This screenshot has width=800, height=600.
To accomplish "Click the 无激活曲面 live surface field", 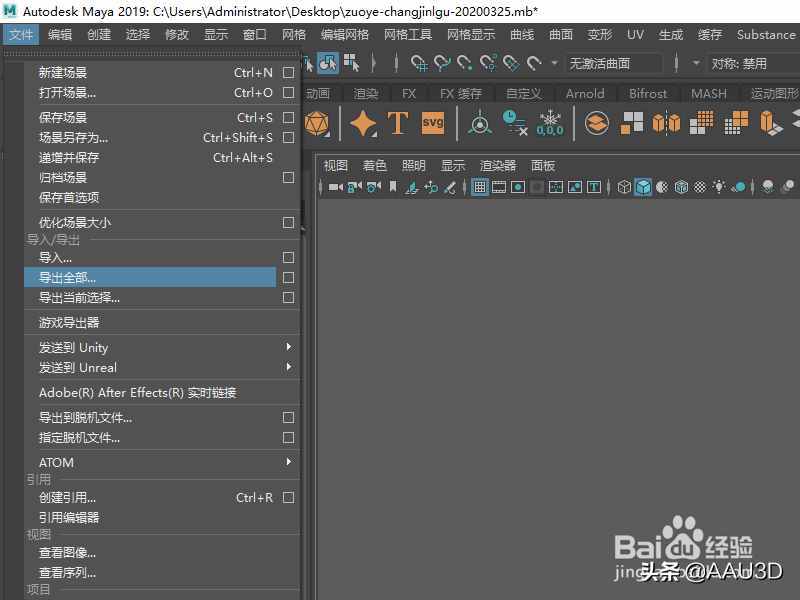I will click(614, 63).
